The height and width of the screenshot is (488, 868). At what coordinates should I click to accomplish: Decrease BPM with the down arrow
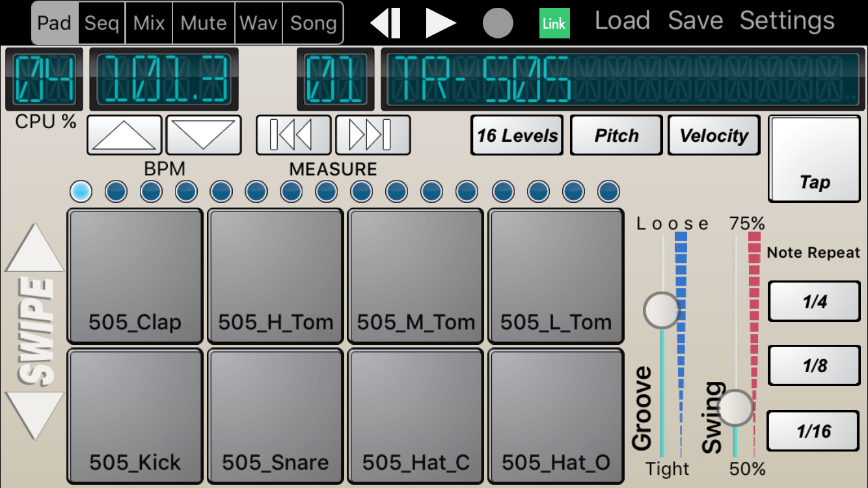click(204, 135)
